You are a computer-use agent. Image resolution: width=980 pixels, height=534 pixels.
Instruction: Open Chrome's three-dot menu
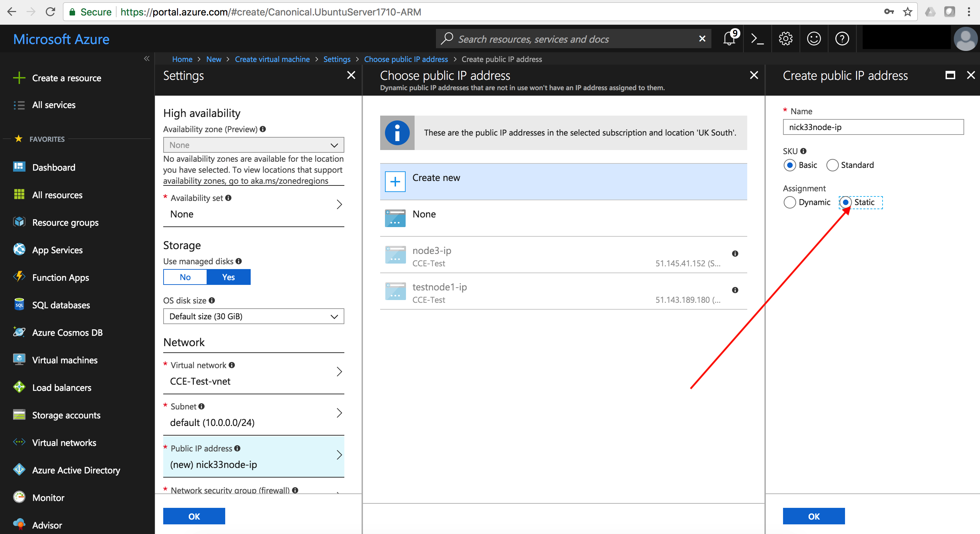(969, 12)
